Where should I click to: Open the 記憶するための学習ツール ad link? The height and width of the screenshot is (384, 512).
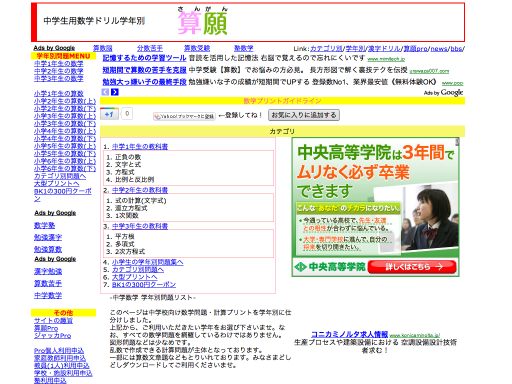click(x=144, y=58)
